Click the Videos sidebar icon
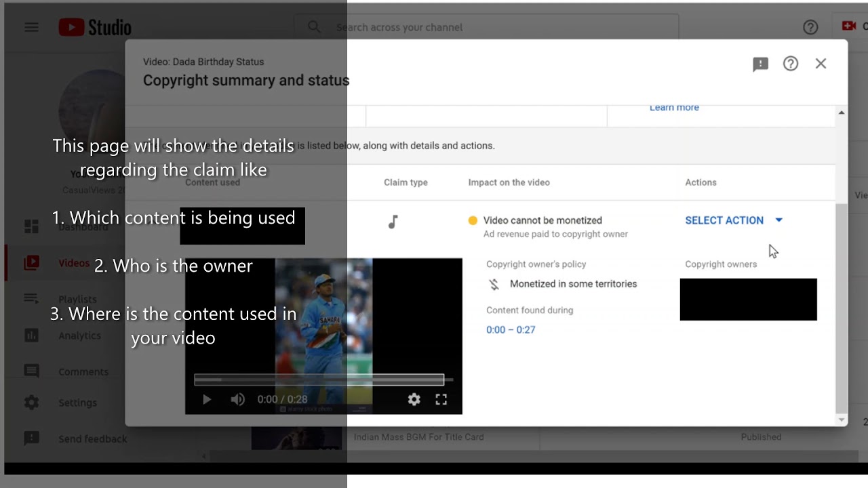This screenshot has width=868, height=488. (31, 263)
